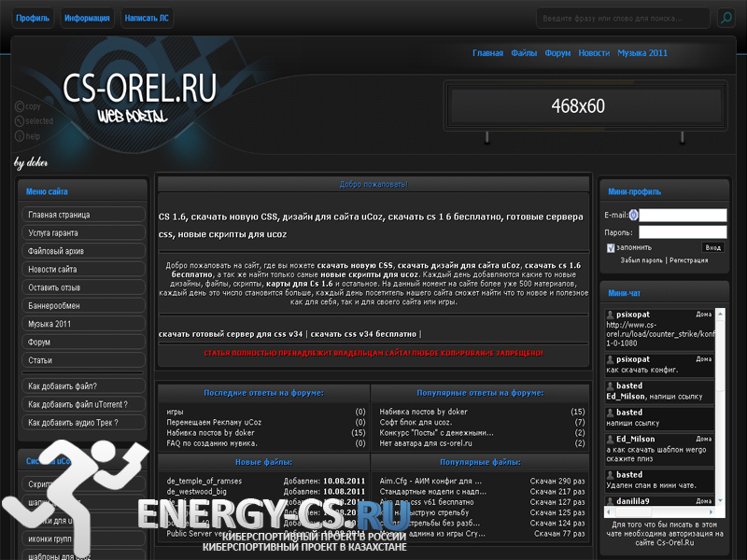Screen dimensions: 747x560
Task: Open Новости in header navigation
Action: 594,53
